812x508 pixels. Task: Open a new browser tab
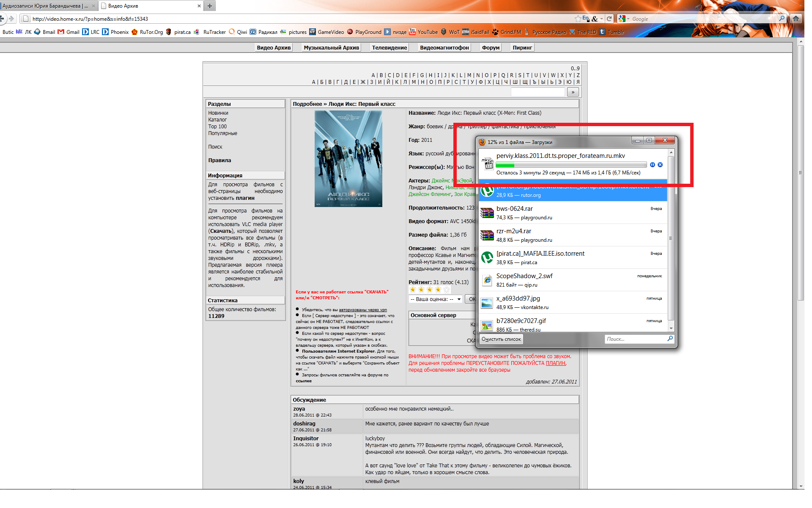tap(210, 6)
